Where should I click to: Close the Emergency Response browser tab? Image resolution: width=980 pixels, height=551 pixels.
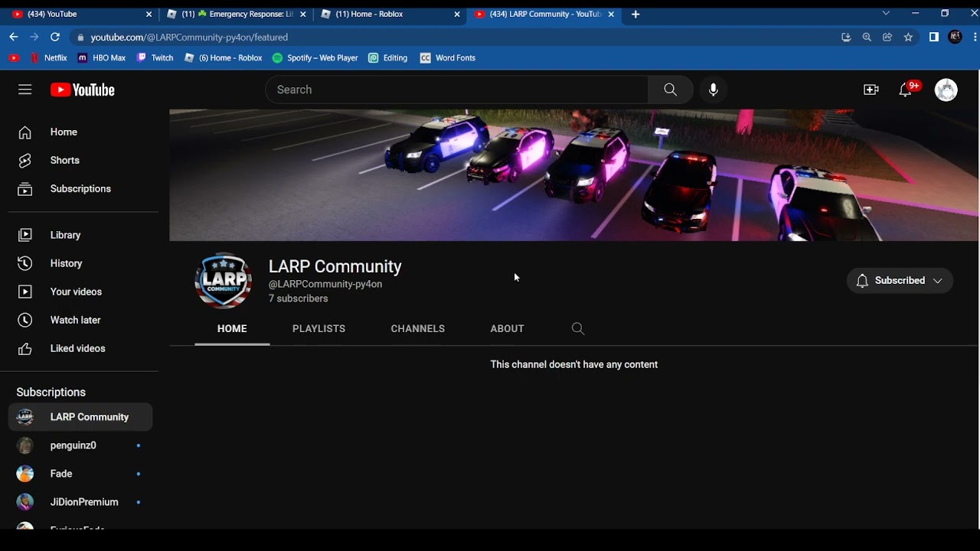(x=303, y=15)
